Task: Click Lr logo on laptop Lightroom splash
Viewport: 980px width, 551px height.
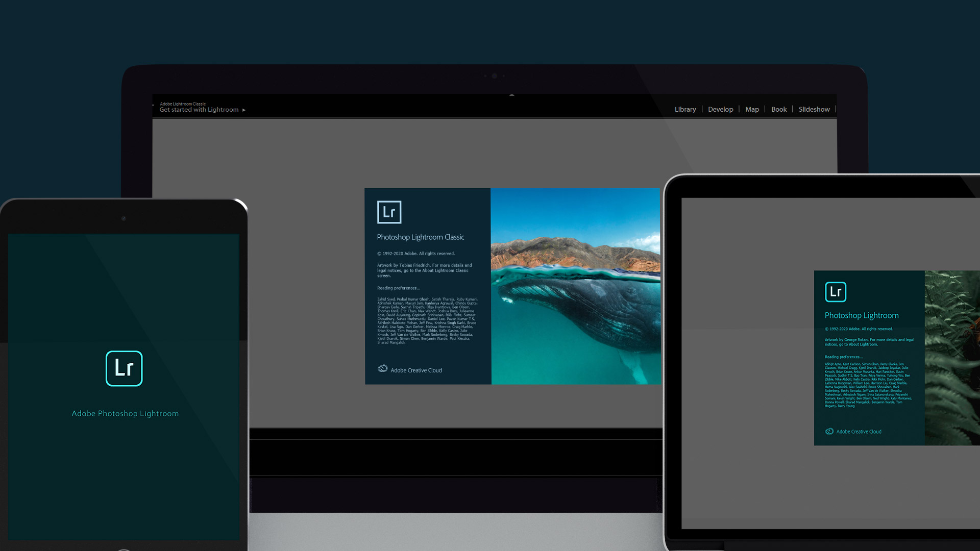Action: point(836,292)
